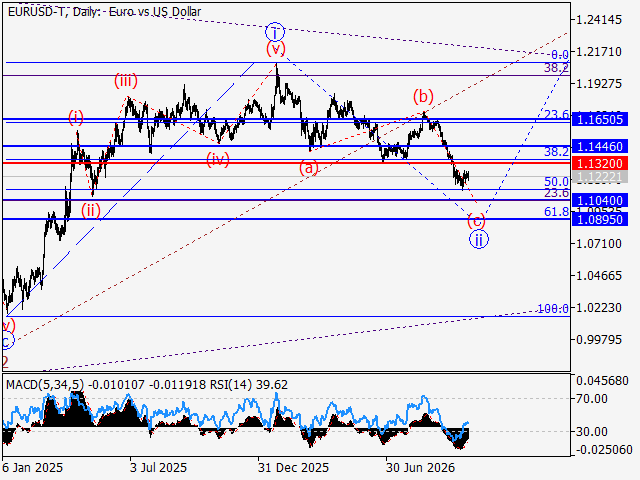Click the 1.04665 price axis label
The image size is (640, 480).
click(599, 276)
